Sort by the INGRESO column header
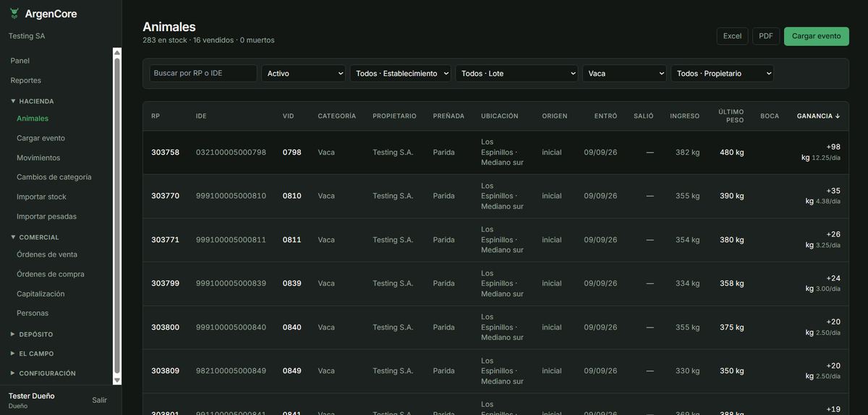The image size is (868, 415). coord(685,116)
